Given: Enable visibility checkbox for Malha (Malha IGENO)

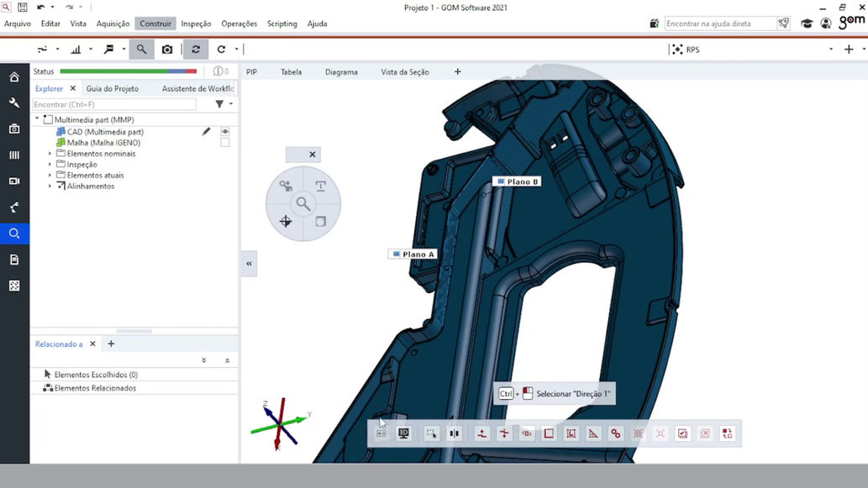Looking at the screenshot, I should (225, 143).
